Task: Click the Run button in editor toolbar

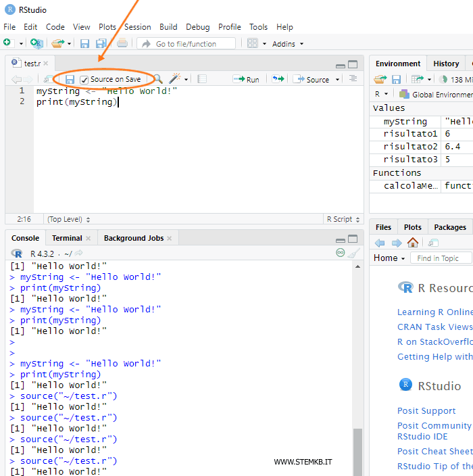Action: coord(246,79)
